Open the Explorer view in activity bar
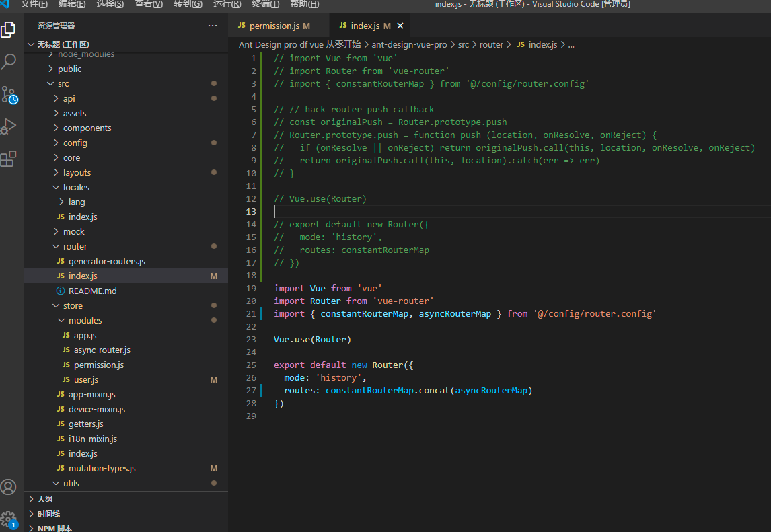 9,30
